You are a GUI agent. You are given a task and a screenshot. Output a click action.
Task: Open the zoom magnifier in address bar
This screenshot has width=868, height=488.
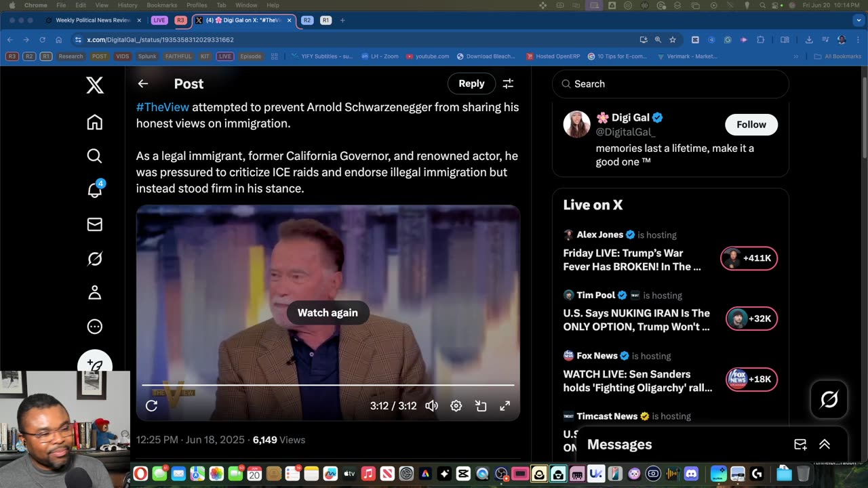(658, 40)
